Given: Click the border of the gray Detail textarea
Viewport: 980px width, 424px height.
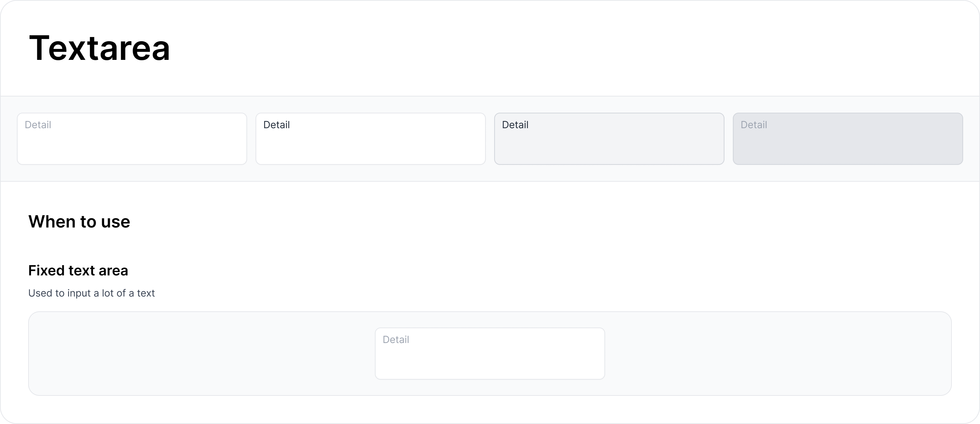Looking at the screenshot, I should tap(609, 114).
